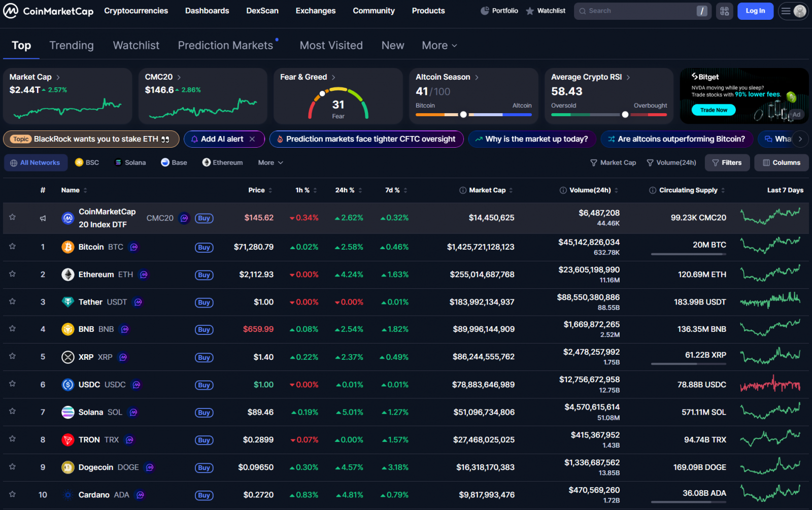This screenshot has width=812, height=510.
Task: Toggle watchlist star for Tether
Action: 12,301
